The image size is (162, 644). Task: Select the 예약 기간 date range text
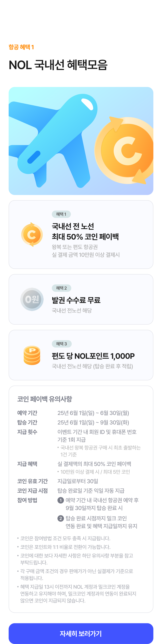[93, 413]
